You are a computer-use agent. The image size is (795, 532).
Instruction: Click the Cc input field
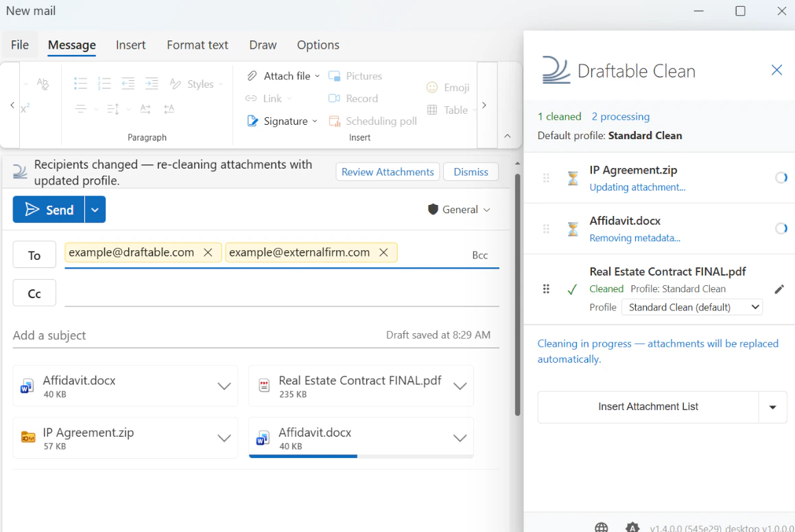pyautogui.click(x=282, y=293)
